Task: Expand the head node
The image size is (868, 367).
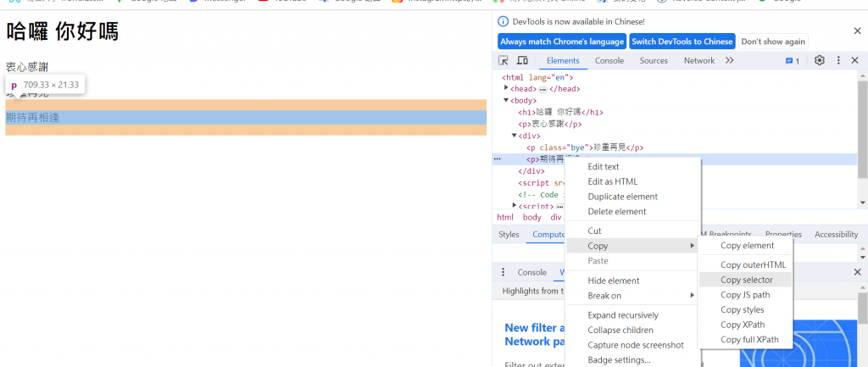Action: point(506,88)
